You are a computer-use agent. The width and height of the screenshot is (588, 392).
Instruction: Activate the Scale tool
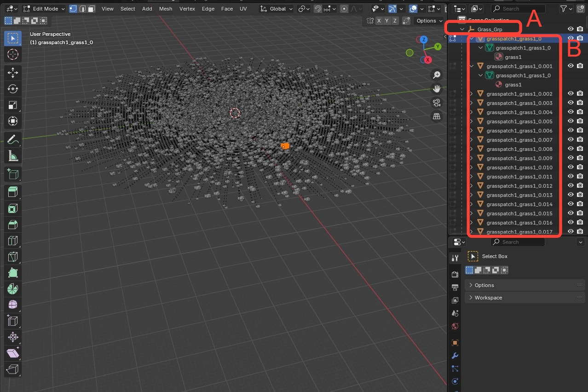tap(13, 105)
